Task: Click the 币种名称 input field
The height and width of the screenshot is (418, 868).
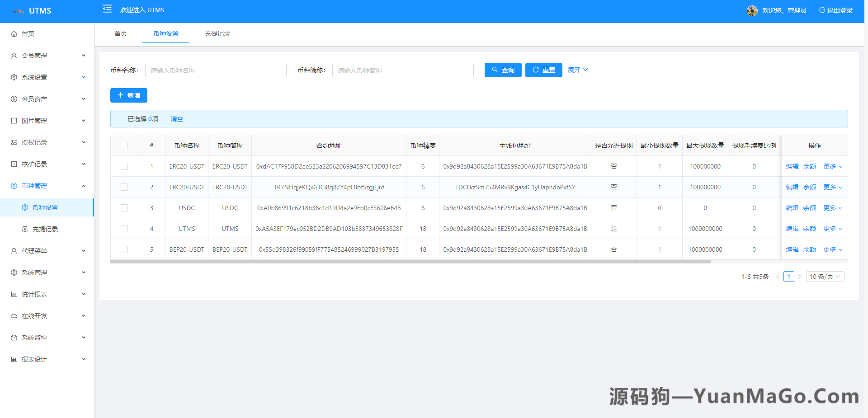Action: pyautogui.click(x=216, y=70)
